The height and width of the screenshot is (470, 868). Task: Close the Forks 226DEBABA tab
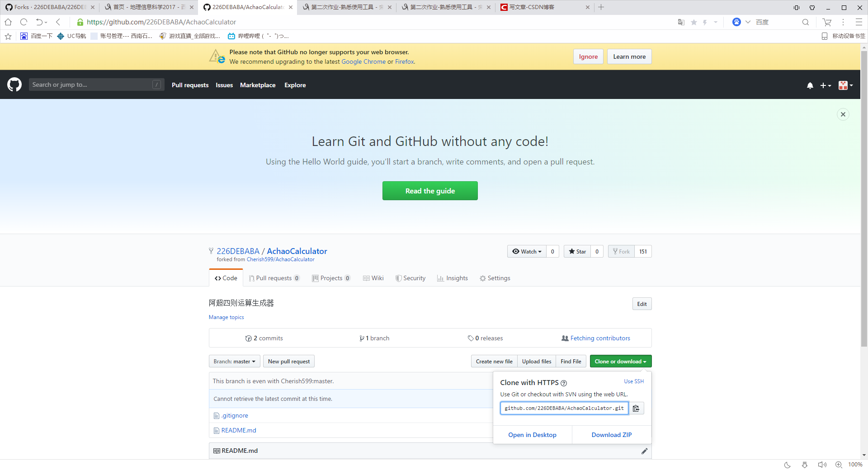coord(93,7)
